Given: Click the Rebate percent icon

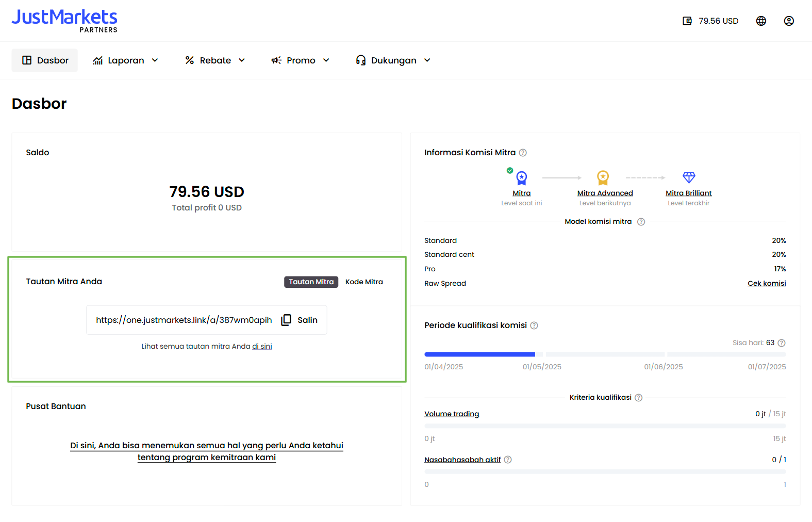Looking at the screenshot, I should [190, 60].
